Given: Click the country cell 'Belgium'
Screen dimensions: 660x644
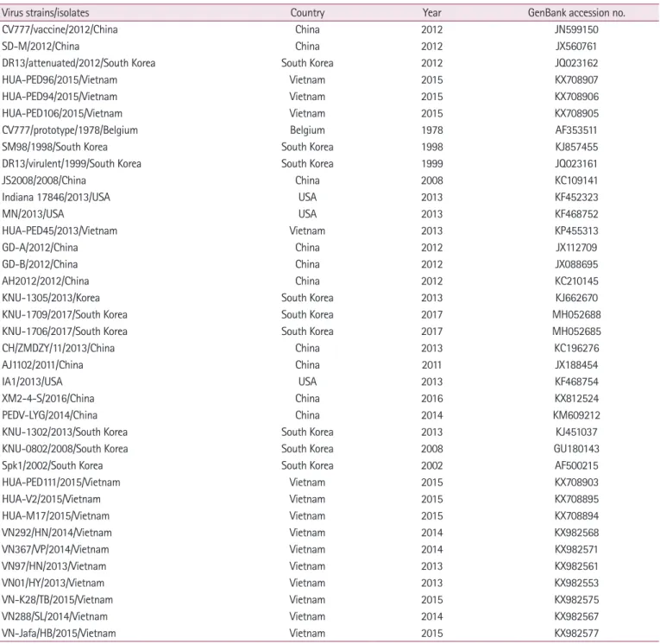Looking at the screenshot, I should pos(307,130).
